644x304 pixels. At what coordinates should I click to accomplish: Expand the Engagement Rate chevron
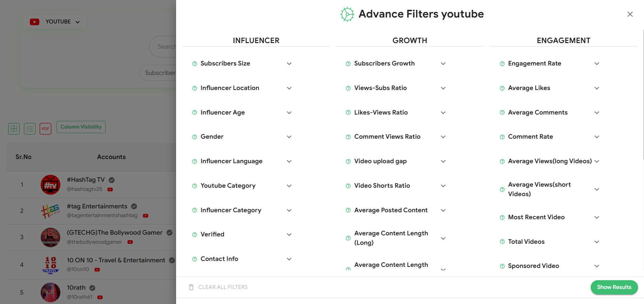point(597,64)
